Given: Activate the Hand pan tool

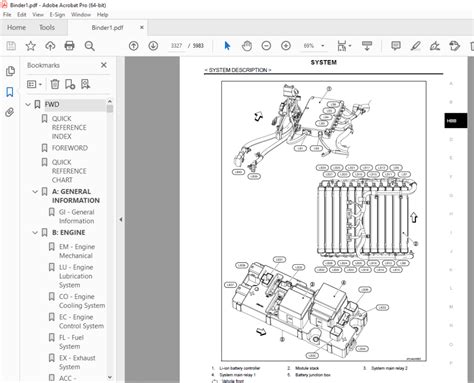Looking at the screenshot, I should pos(247,46).
